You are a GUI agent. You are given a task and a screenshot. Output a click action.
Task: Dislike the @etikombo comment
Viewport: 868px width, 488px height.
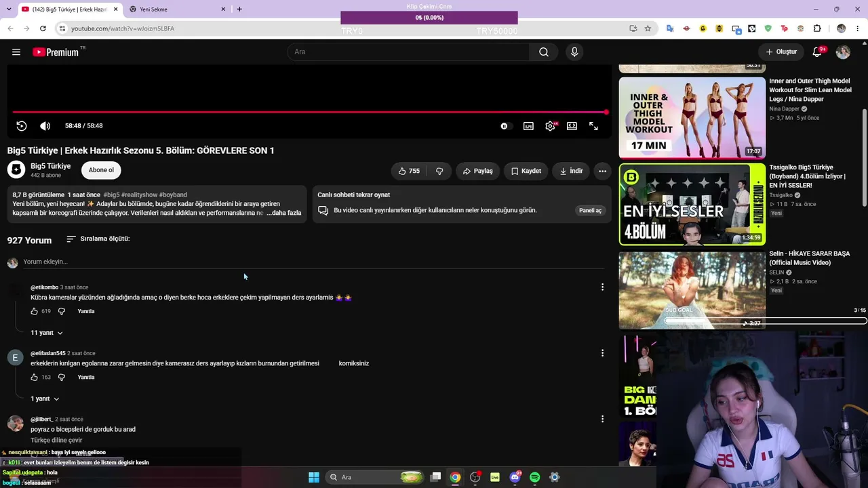(62, 311)
